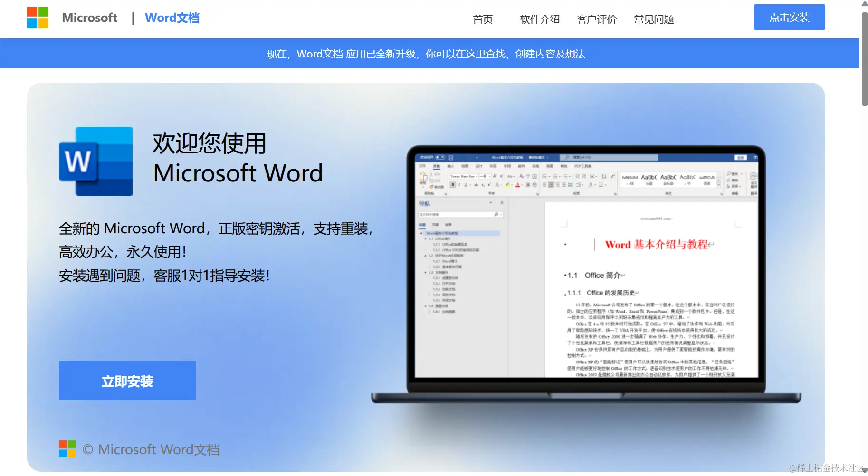Screen dimensions: 868x476
Task: Click the 安装遇到问题 support text line
Action: pyautogui.click(x=164, y=276)
